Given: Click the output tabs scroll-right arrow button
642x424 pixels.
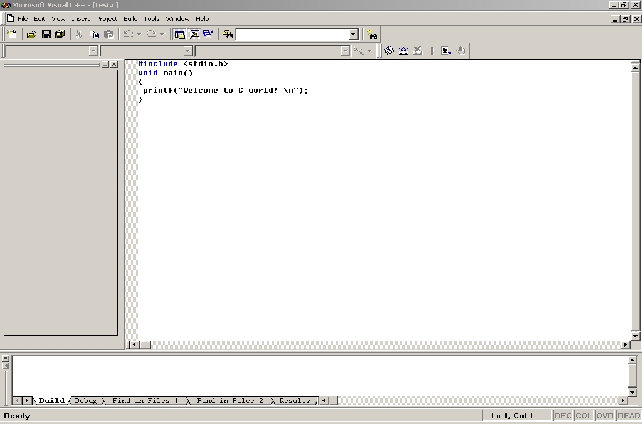Looking at the screenshot, I should (26, 400).
